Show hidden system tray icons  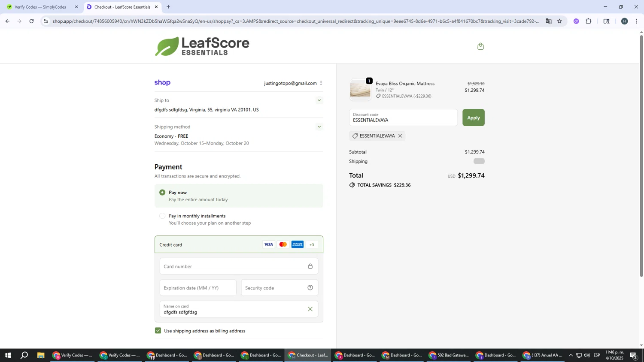(571, 356)
